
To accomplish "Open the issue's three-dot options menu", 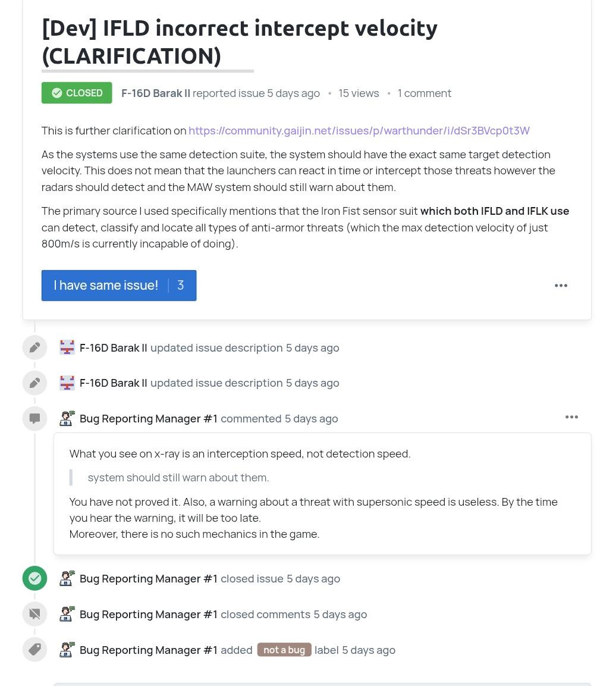I will (561, 286).
